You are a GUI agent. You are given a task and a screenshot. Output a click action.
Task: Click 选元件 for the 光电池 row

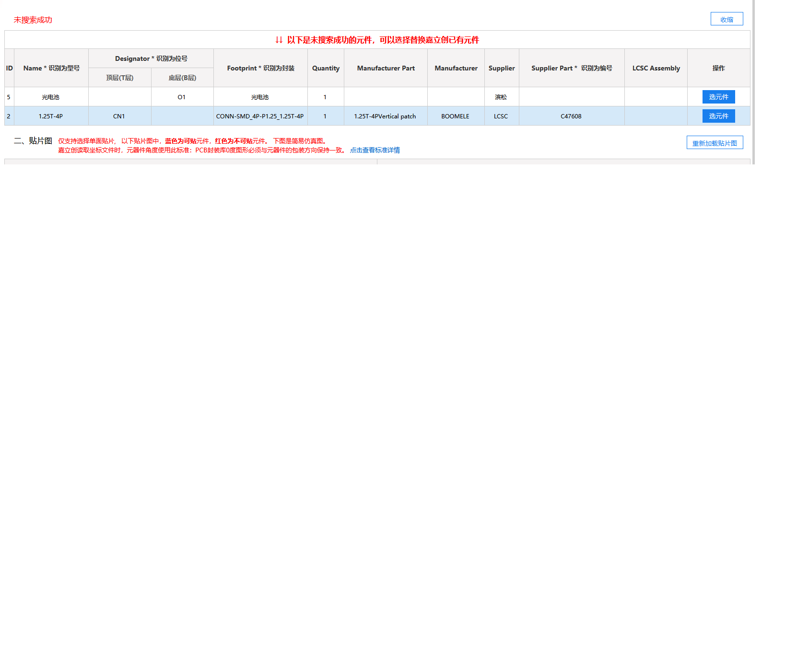(x=718, y=97)
